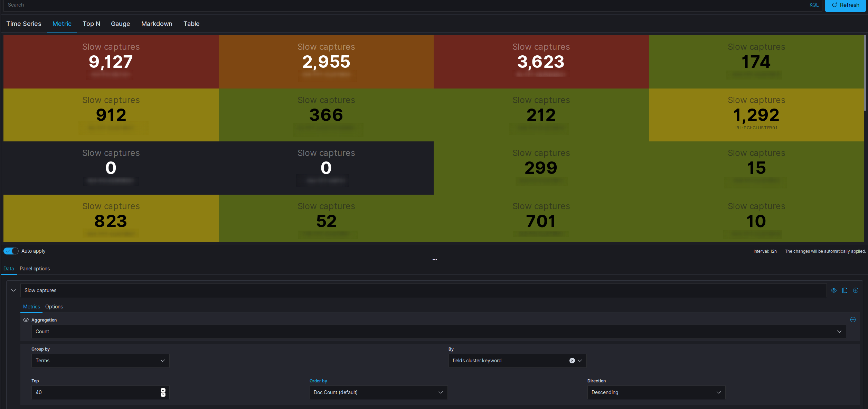Open the Panel options tab
The width and height of the screenshot is (868, 409).
pos(35,269)
